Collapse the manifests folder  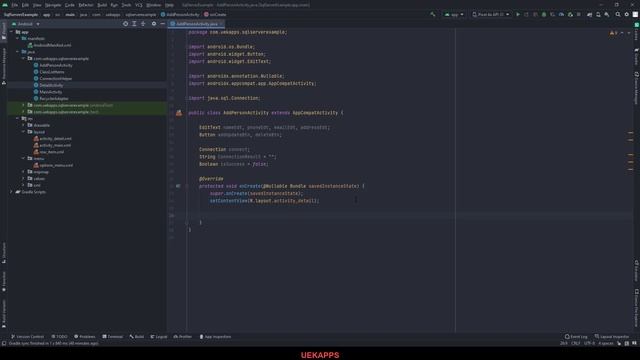pyautogui.click(x=18, y=38)
